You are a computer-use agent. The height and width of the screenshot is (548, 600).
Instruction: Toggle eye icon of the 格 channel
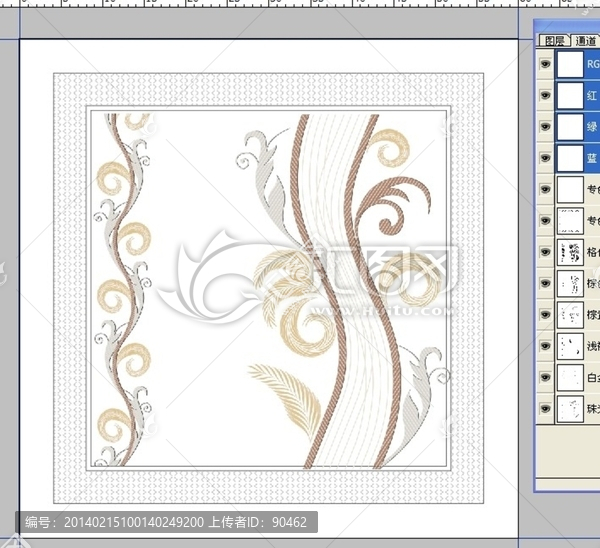545,252
